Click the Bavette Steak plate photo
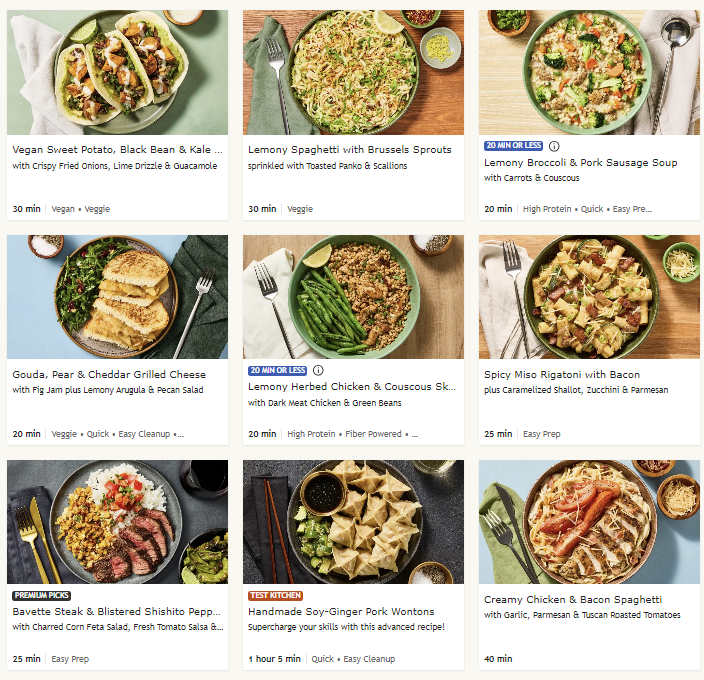The width and height of the screenshot is (704, 680). point(117,522)
